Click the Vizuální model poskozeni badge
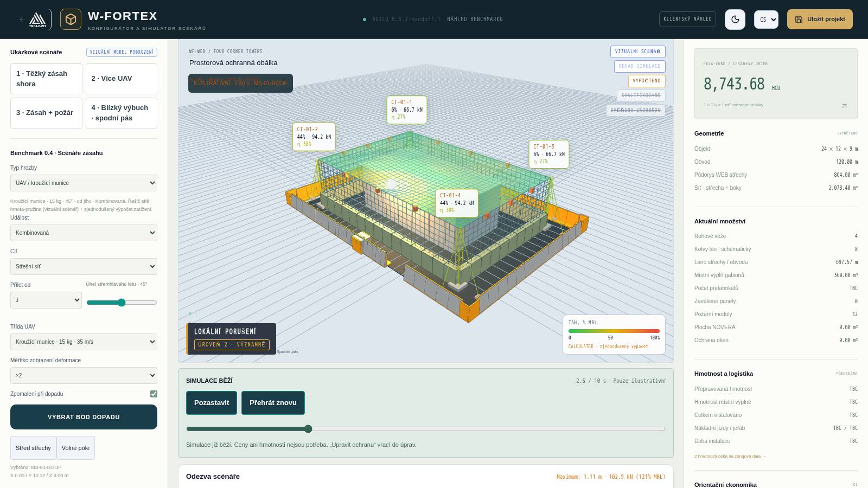The height and width of the screenshot is (488, 868). coord(122,52)
